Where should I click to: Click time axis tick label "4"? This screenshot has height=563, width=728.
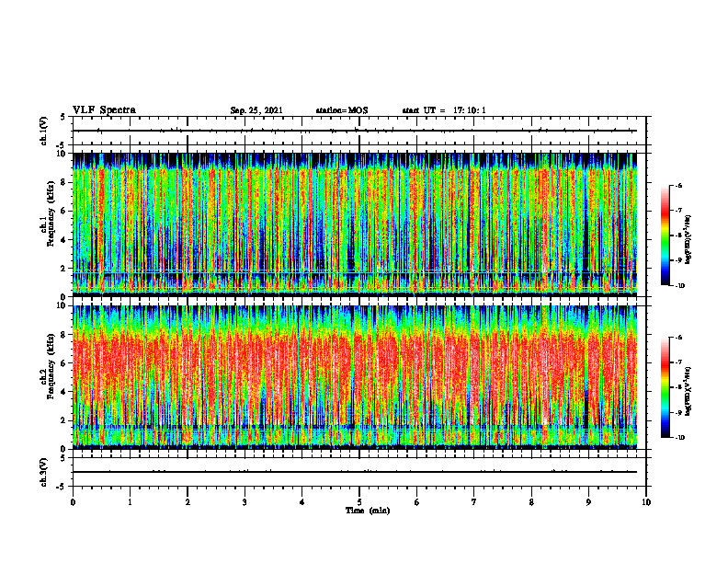tap(302, 502)
